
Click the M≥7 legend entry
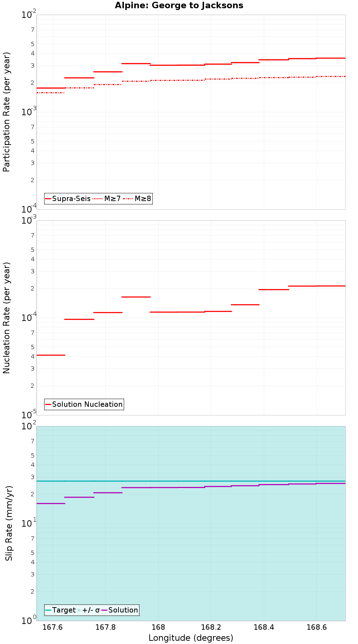107,199
